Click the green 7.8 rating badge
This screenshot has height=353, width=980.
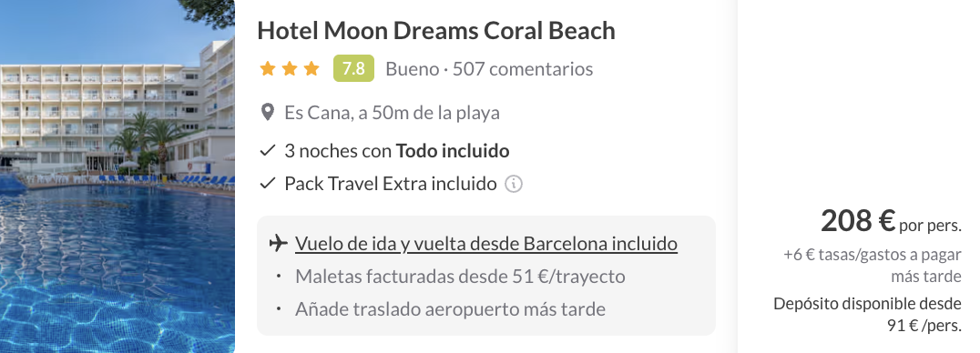[353, 69]
